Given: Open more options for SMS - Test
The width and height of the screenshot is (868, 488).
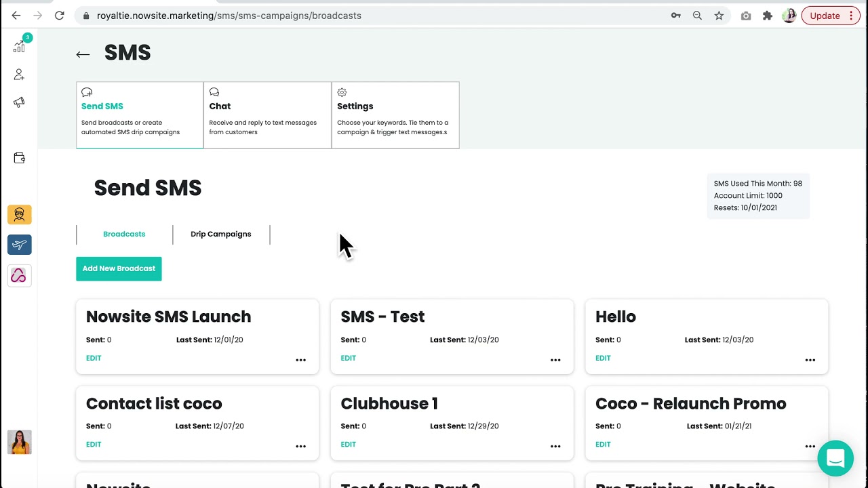Looking at the screenshot, I should pos(555,360).
